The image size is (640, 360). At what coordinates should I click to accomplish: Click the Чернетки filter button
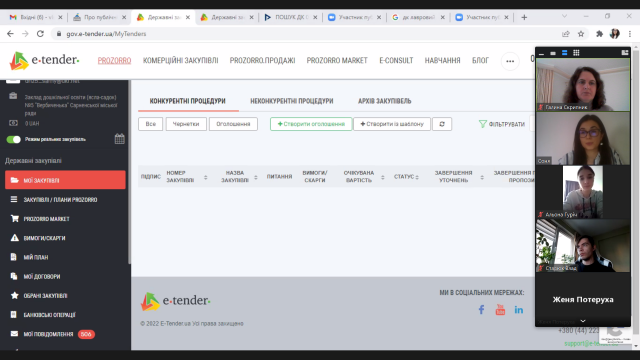(186, 124)
